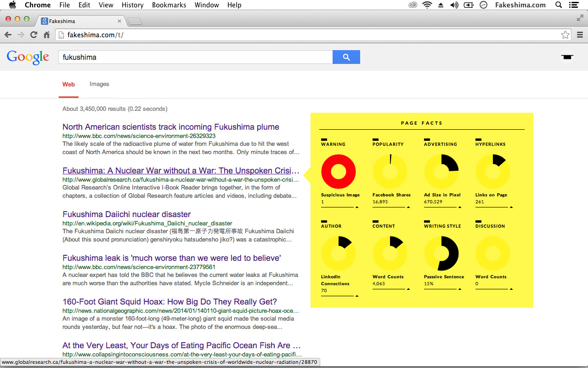Open the Bookmarks menu
Viewport: 588px width, 368px height.
pos(169,5)
